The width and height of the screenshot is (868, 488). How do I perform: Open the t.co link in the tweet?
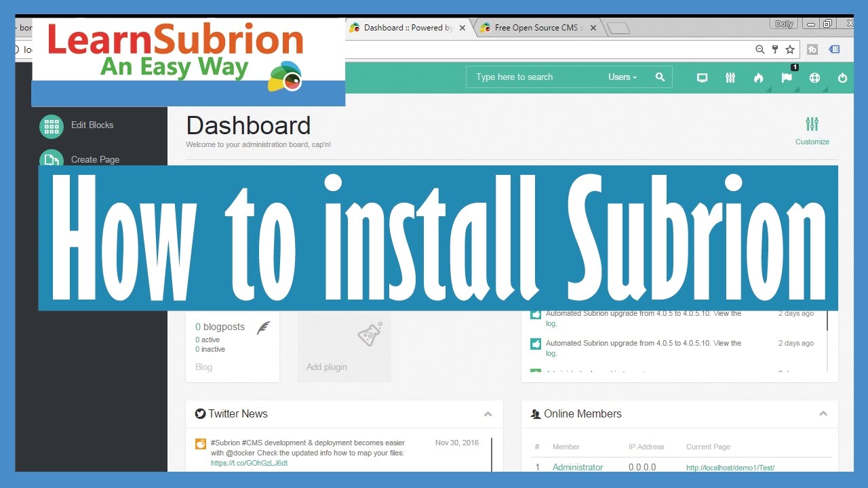(x=249, y=463)
